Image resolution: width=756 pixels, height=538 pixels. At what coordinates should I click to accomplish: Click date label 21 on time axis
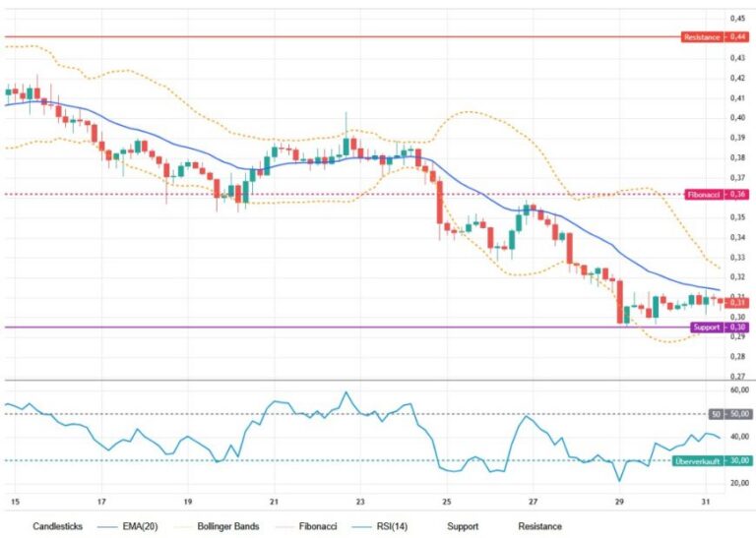click(274, 502)
